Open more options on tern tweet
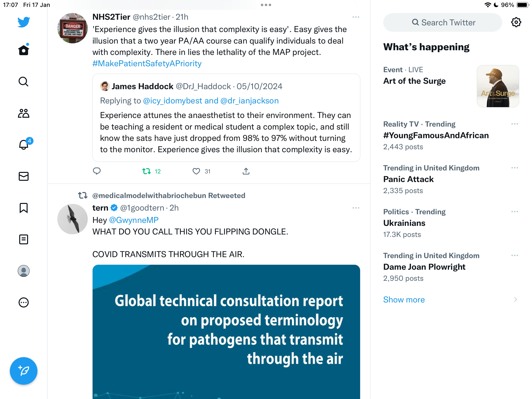 coord(356,208)
